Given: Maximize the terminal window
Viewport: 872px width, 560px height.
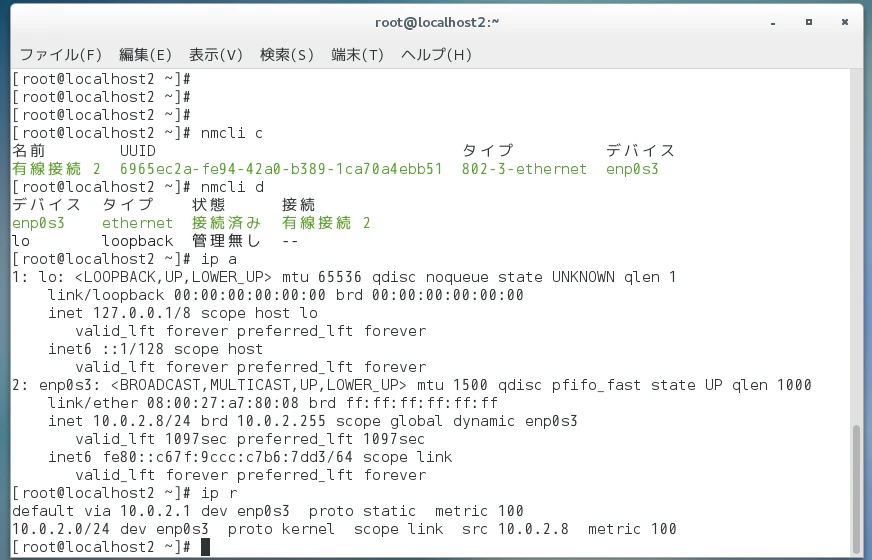Looking at the screenshot, I should [x=809, y=22].
